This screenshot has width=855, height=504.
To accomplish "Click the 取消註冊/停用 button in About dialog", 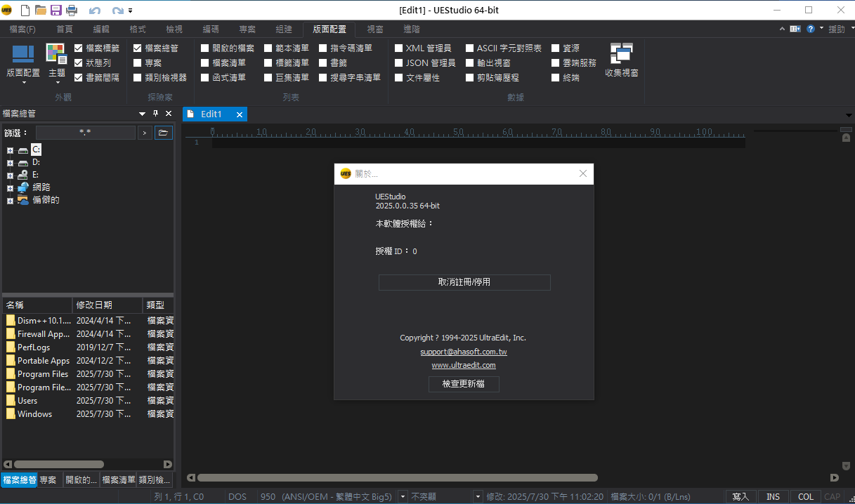I will tap(464, 282).
